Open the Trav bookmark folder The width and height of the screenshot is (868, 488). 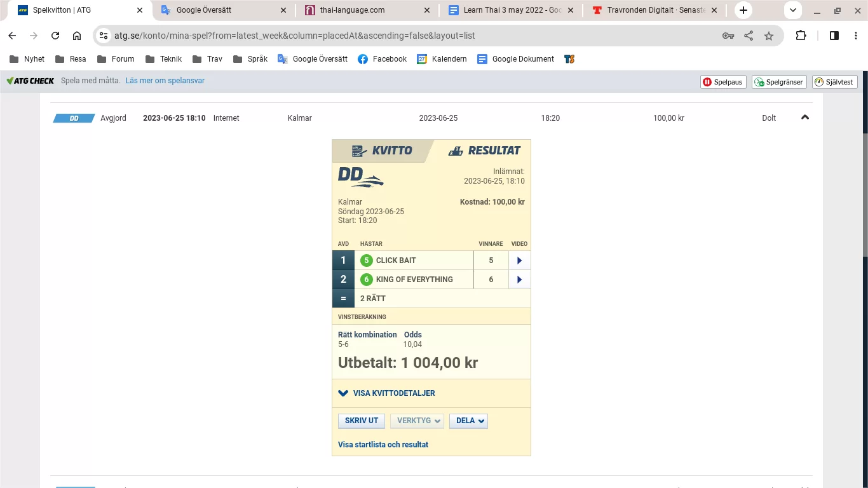point(207,59)
